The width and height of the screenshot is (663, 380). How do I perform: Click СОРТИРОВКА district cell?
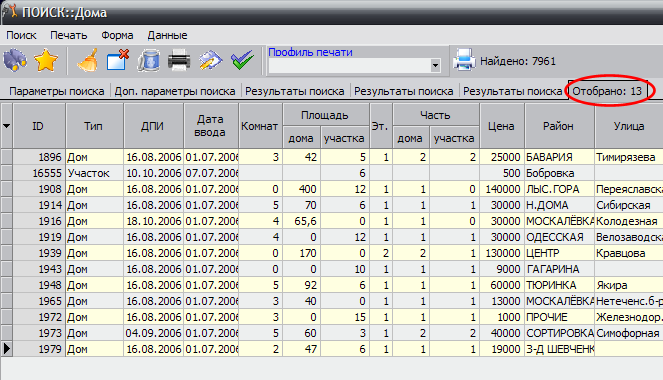coord(559,333)
